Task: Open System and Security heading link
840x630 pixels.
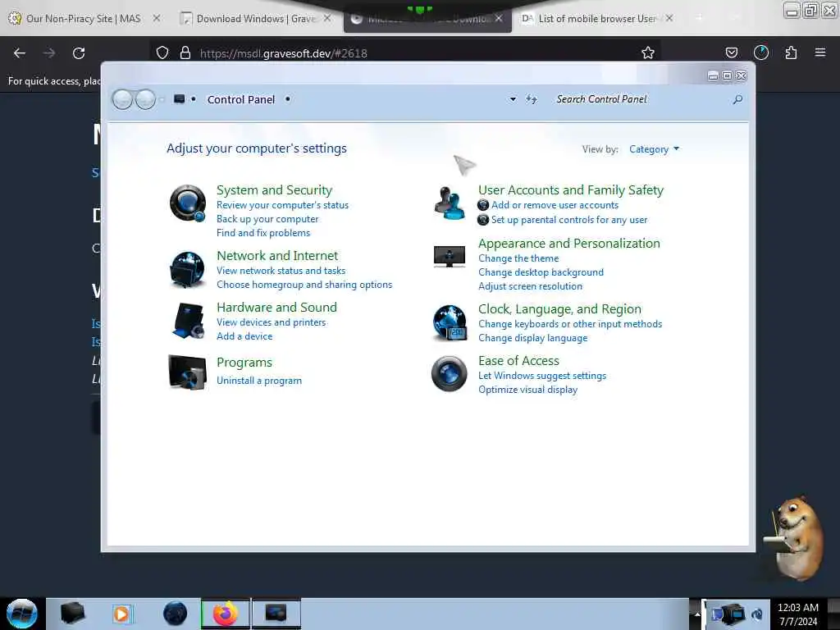Action: click(x=274, y=190)
